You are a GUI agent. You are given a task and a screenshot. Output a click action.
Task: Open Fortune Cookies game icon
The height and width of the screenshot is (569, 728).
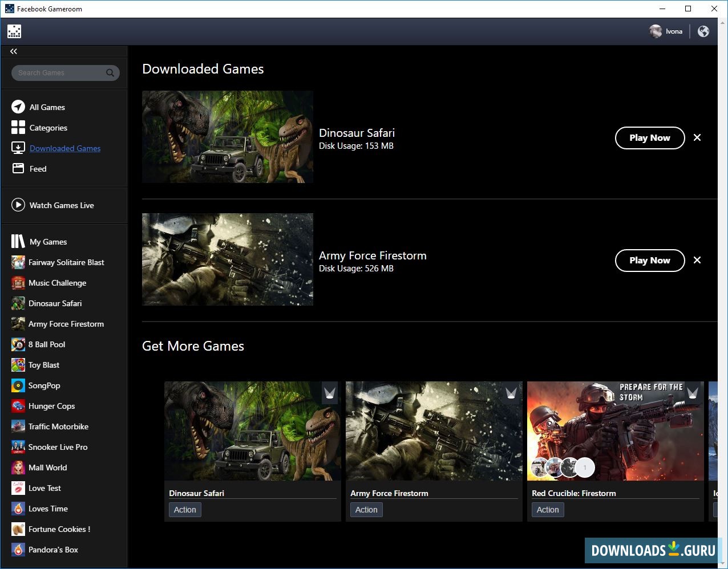(18, 529)
